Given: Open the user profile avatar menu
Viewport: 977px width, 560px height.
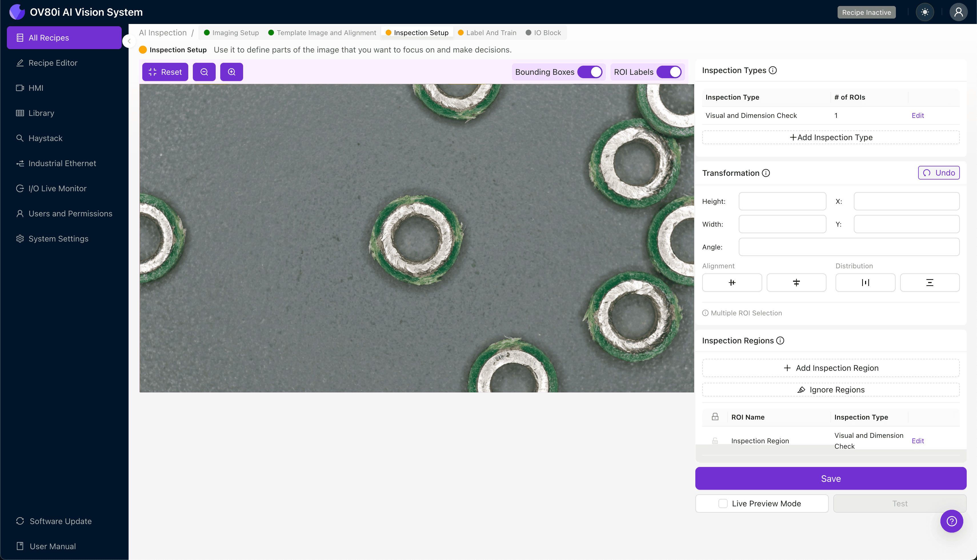Looking at the screenshot, I should pos(958,12).
